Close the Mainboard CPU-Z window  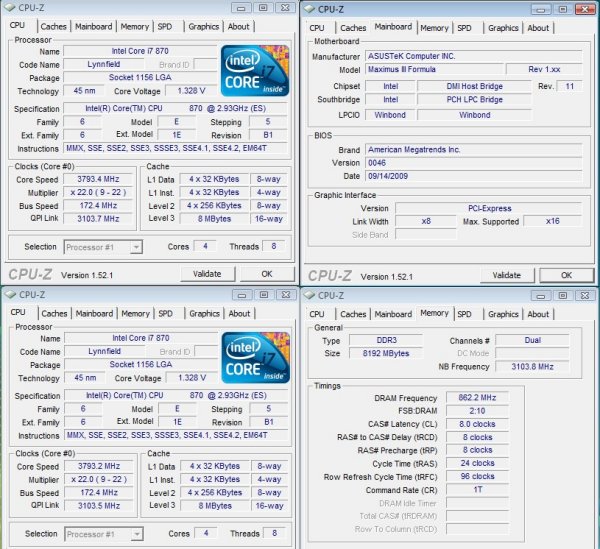[585, 9]
